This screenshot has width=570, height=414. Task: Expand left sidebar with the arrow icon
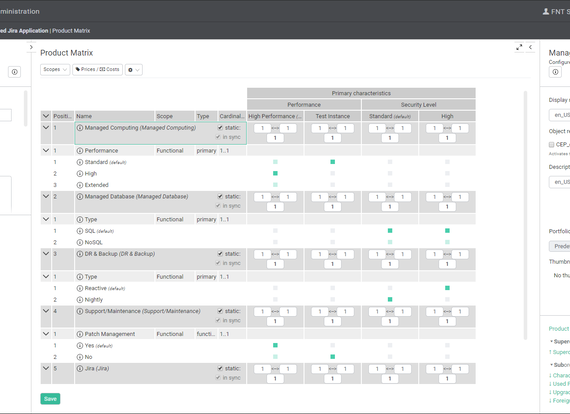click(31, 47)
